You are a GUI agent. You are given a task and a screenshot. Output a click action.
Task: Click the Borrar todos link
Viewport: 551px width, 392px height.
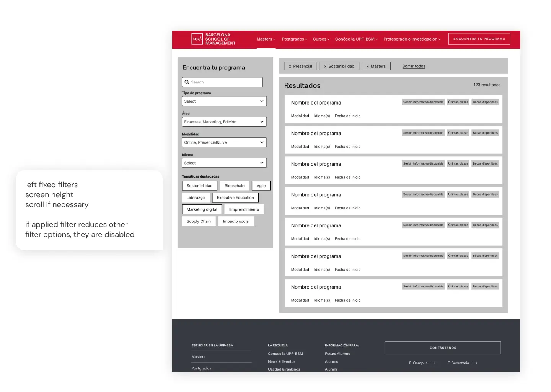(x=414, y=67)
